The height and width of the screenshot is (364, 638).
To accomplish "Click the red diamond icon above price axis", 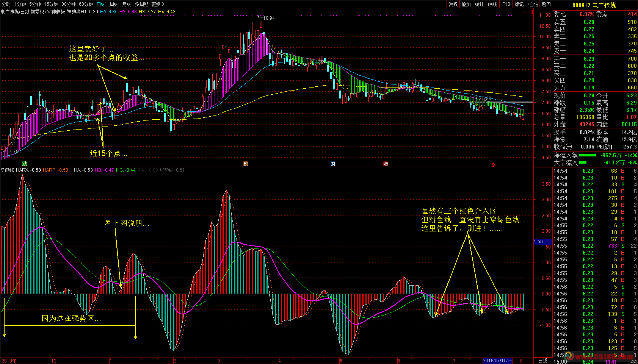I will point(525,12).
